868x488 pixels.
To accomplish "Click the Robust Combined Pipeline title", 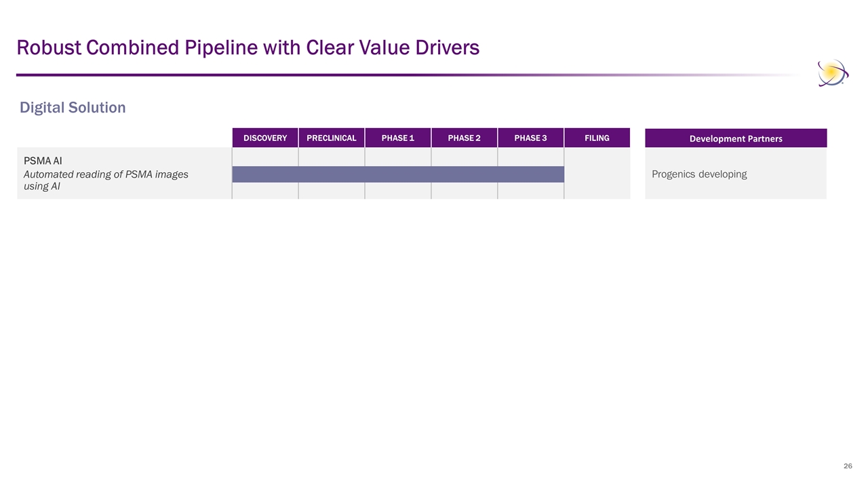I will click(x=248, y=47).
